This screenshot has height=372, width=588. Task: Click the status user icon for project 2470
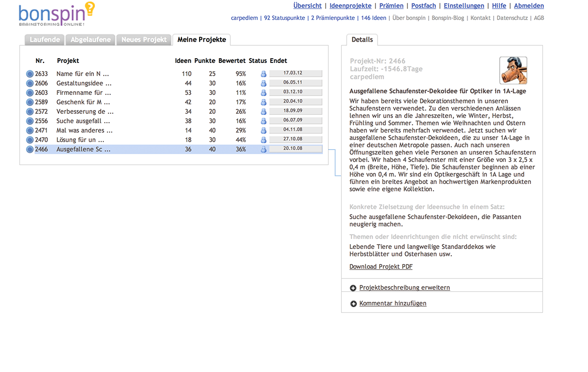coord(264,140)
